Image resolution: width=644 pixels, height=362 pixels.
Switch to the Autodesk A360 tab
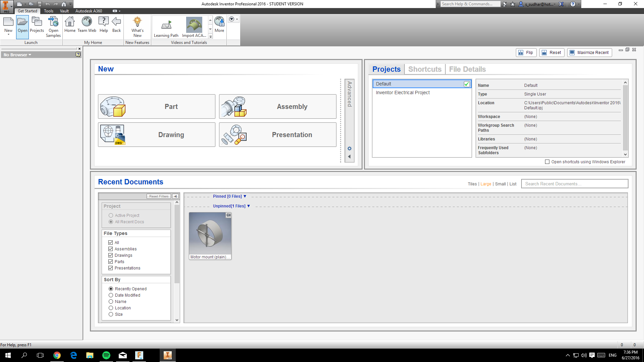coord(89,11)
